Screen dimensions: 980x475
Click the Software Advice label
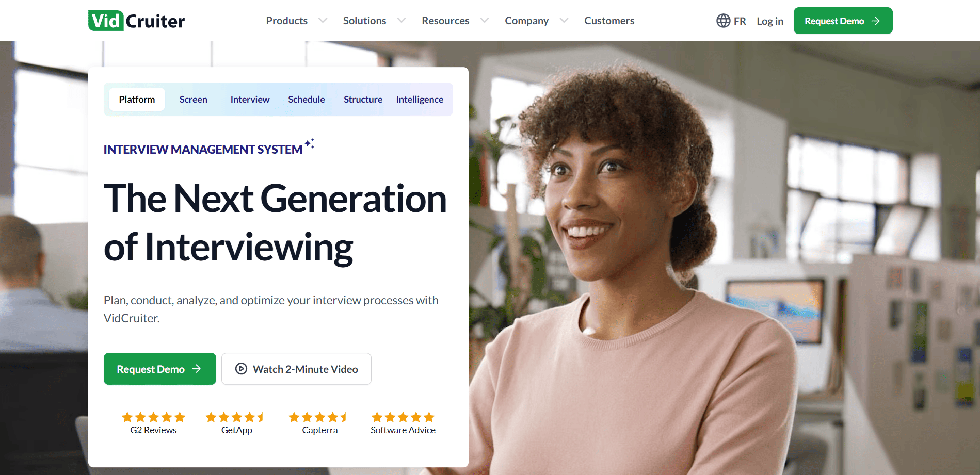[403, 430]
